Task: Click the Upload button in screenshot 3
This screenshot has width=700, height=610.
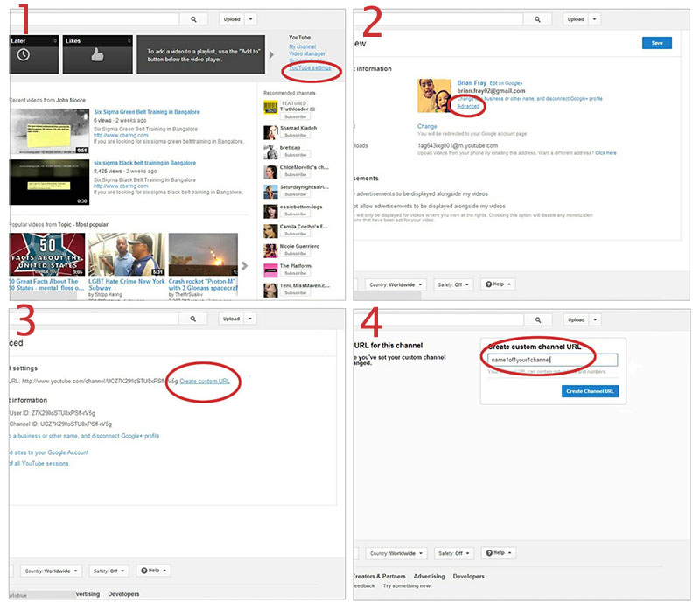Action: [231, 319]
